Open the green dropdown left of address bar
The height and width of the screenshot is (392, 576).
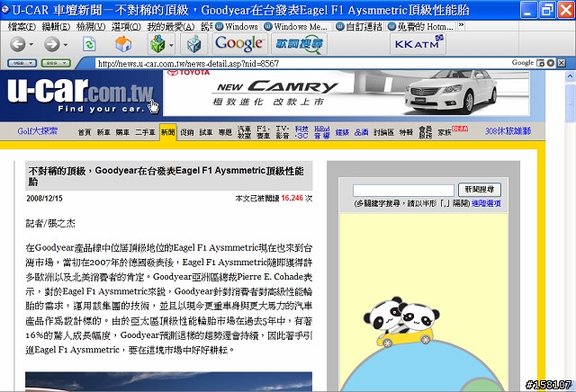point(56,63)
